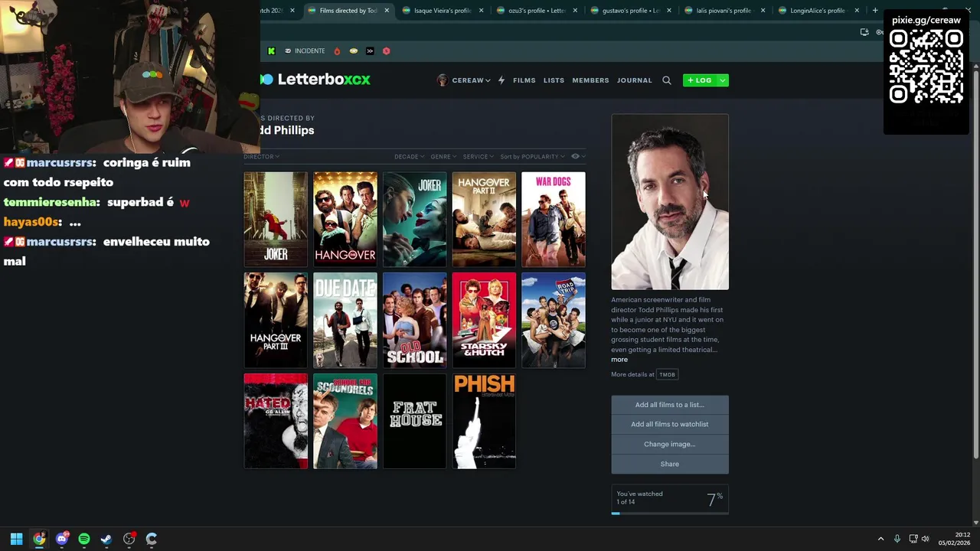Viewport: 980px width, 551px height.
Task: Open the TMDB details link
Action: click(668, 374)
